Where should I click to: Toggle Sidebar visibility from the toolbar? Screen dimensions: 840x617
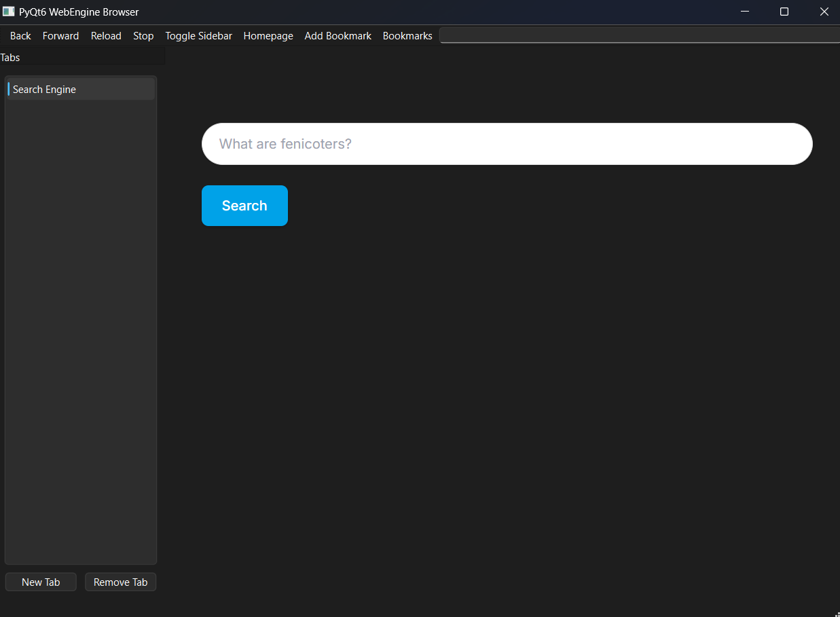[198, 36]
